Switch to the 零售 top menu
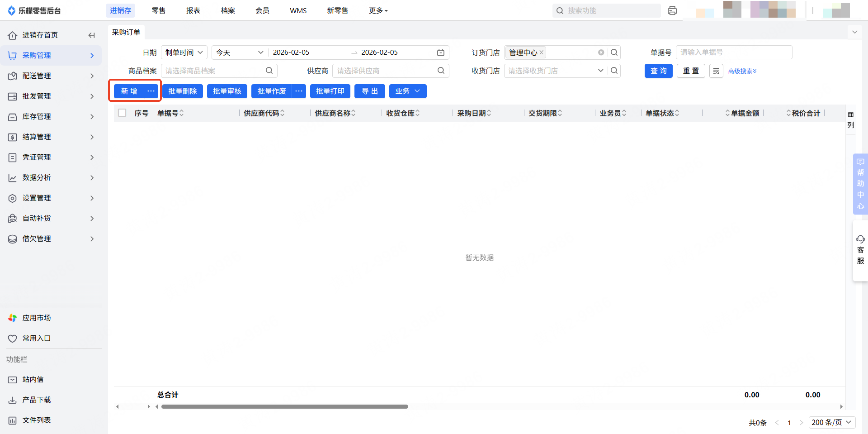Viewport: 868px width, 434px height. click(158, 10)
